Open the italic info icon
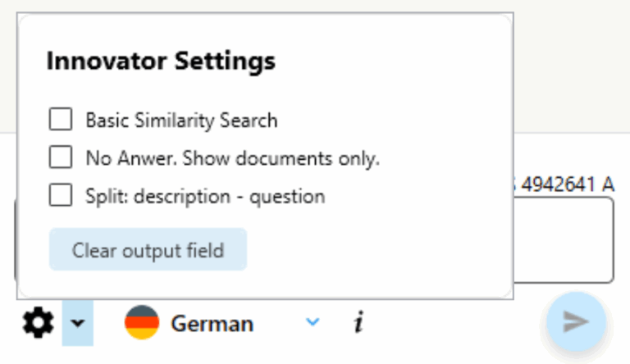 (358, 323)
